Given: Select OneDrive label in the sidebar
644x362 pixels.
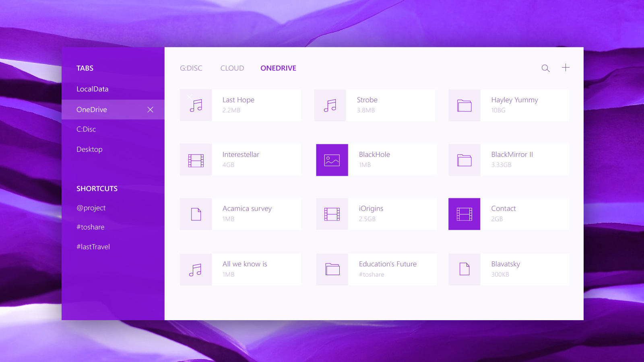Looking at the screenshot, I should pyautogui.click(x=92, y=109).
